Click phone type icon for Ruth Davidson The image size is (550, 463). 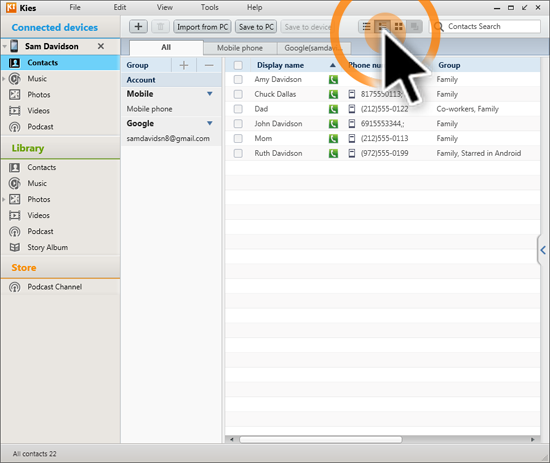coord(351,153)
